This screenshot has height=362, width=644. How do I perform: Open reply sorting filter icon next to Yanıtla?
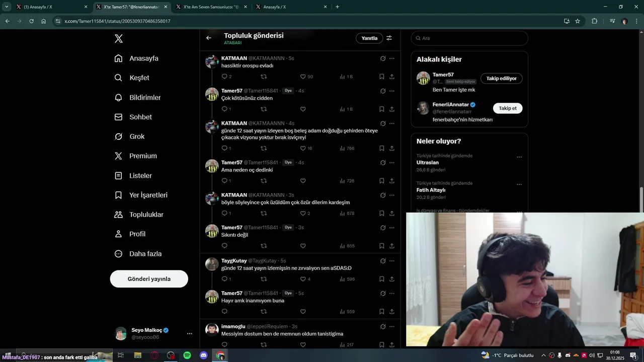(x=389, y=38)
